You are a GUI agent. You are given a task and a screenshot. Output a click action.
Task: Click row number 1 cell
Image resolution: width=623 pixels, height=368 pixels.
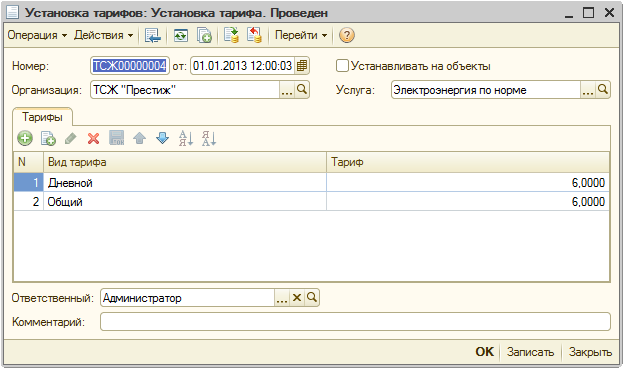coord(29,183)
